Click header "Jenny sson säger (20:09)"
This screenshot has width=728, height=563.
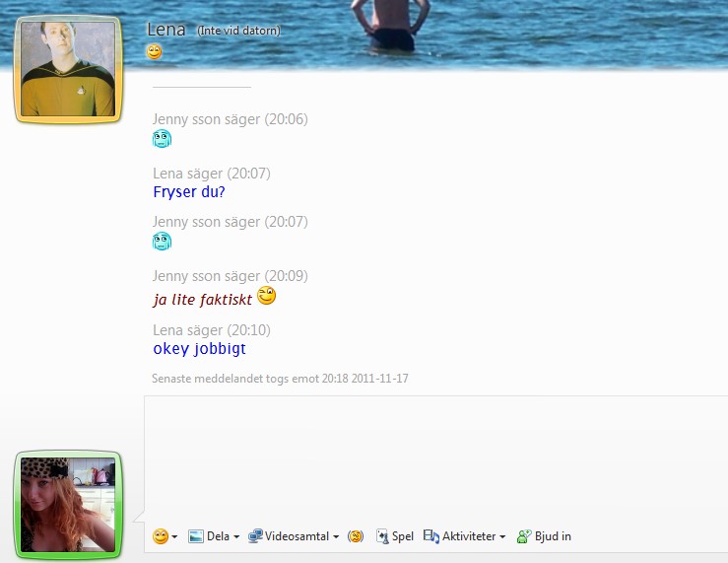231,276
